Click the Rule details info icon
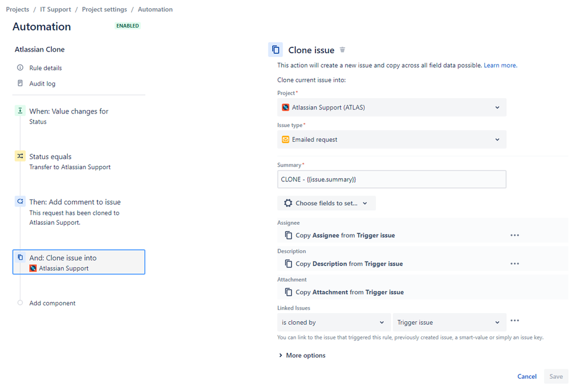Image resolution: width=584 pixels, height=392 pixels. pos(20,67)
